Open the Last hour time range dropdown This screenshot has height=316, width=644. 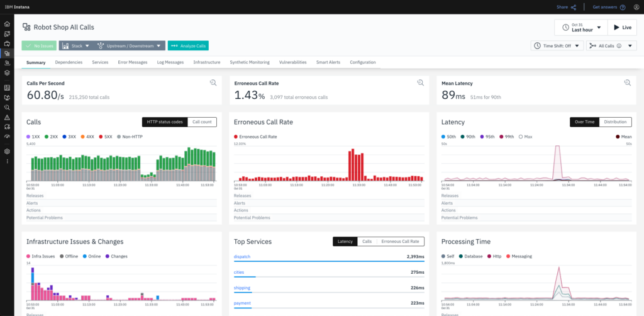pos(580,28)
